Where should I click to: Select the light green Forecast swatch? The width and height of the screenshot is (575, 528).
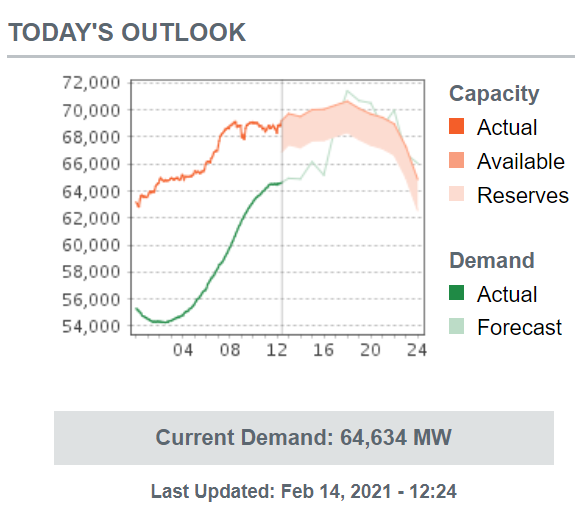coord(456,326)
